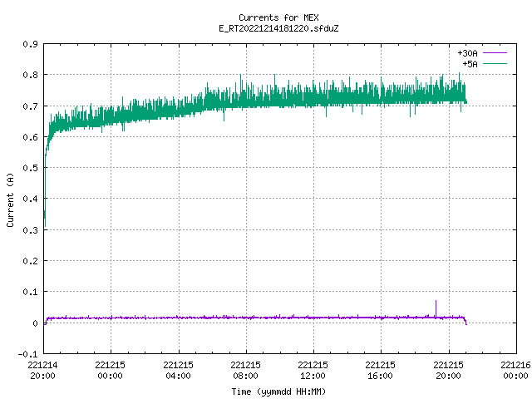Click the y-axis tick label 0.2
This screenshot has height=399, width=532.
pos(31,261)
